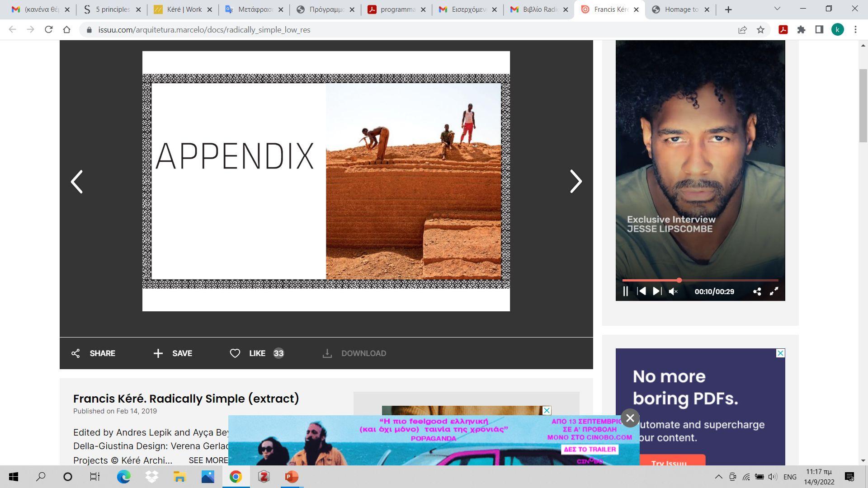
Task: Go to next page with right arrow
Action: [576, 182]
